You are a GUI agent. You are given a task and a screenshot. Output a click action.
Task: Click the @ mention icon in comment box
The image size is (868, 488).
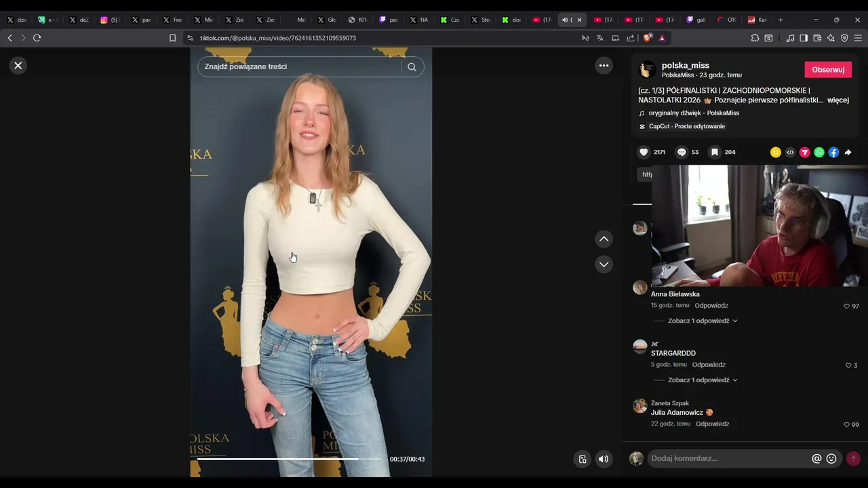tap(816, 459)
